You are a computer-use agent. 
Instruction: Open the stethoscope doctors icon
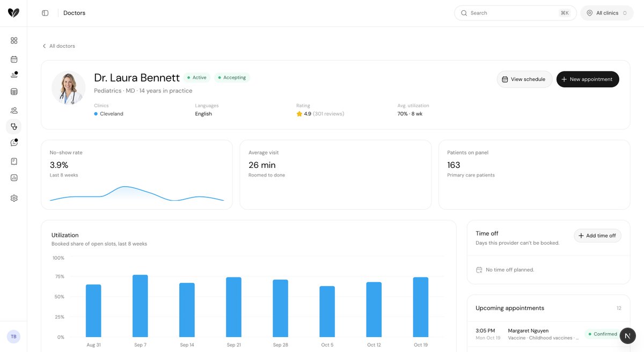[x=14, y=127]
